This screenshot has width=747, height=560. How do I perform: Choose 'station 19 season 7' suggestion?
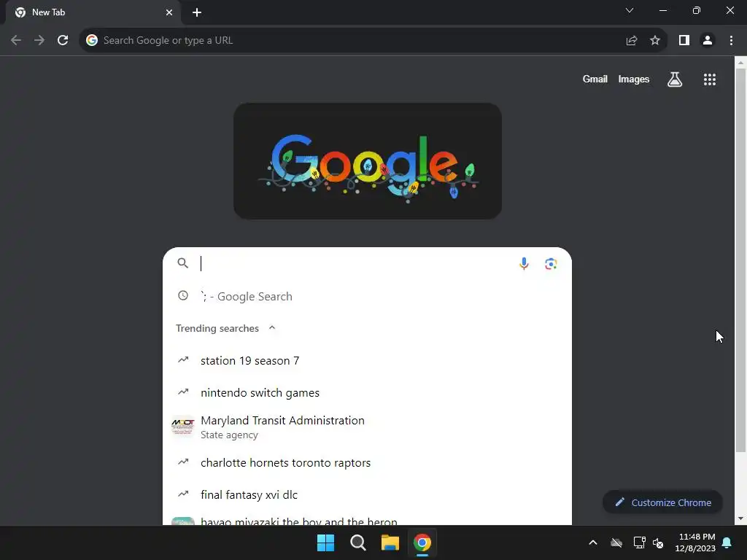(368, 360)
